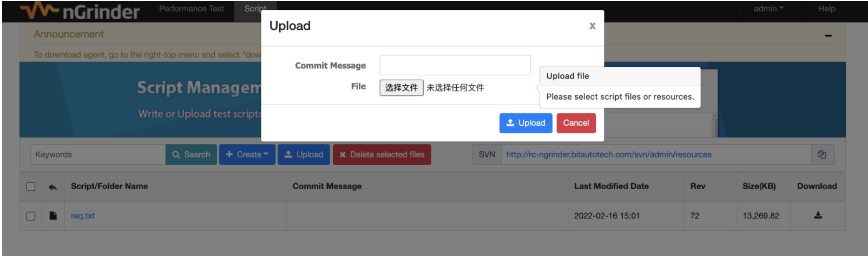Copy the SVN URL with clipboard icon
The width and height of the screenshot is (868, 259).
coord(821,154)
